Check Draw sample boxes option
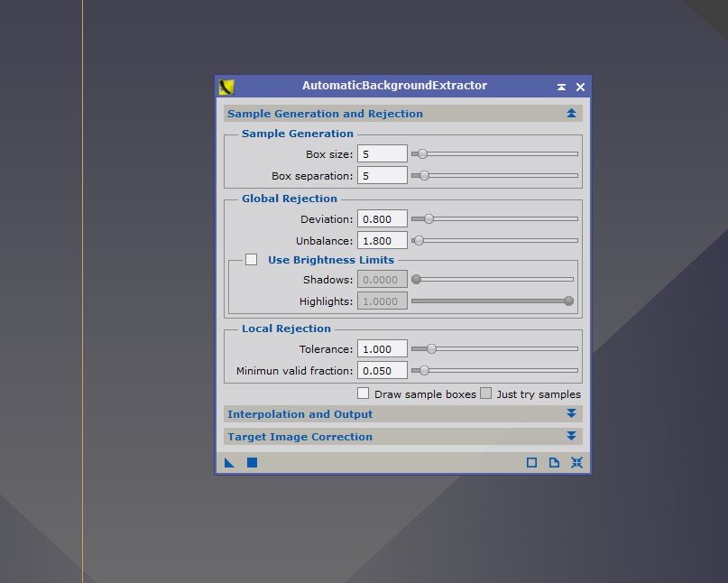Viewport: 728px width, 583px height. point(363,393)
